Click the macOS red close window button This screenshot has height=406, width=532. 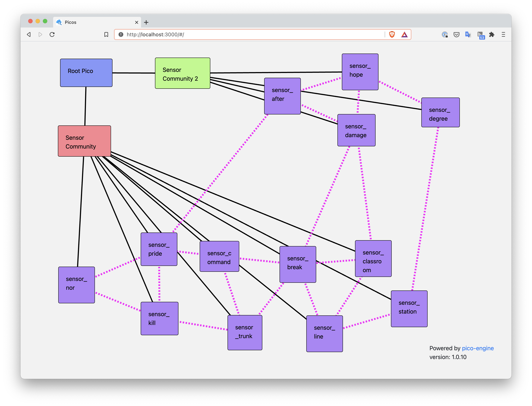point(30,21)
